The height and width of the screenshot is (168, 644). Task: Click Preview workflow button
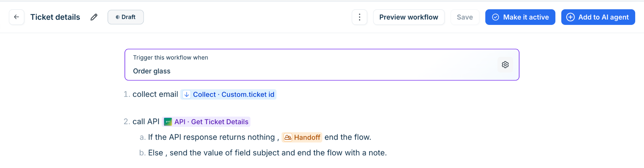[408, 17]
